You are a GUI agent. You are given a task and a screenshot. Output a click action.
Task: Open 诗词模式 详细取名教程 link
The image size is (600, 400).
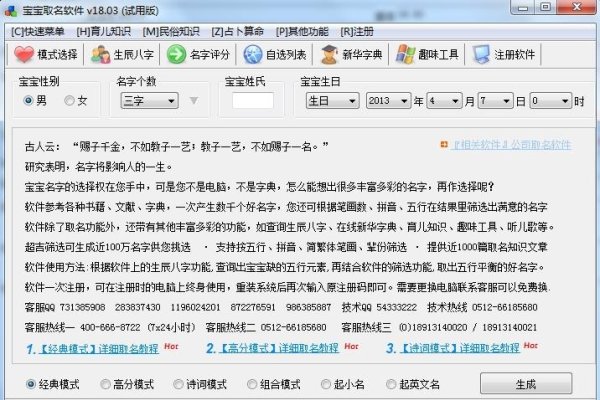click(460, 348)
